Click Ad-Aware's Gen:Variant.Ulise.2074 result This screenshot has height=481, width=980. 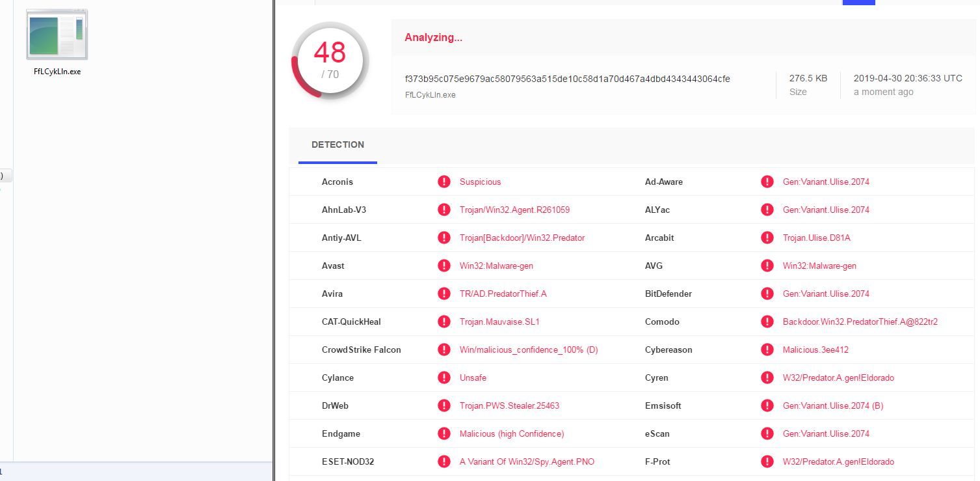coord(826,182)
